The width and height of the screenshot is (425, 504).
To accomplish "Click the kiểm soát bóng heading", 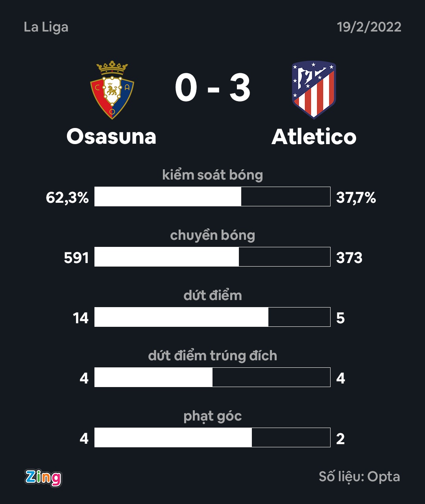I will point(213,175).
